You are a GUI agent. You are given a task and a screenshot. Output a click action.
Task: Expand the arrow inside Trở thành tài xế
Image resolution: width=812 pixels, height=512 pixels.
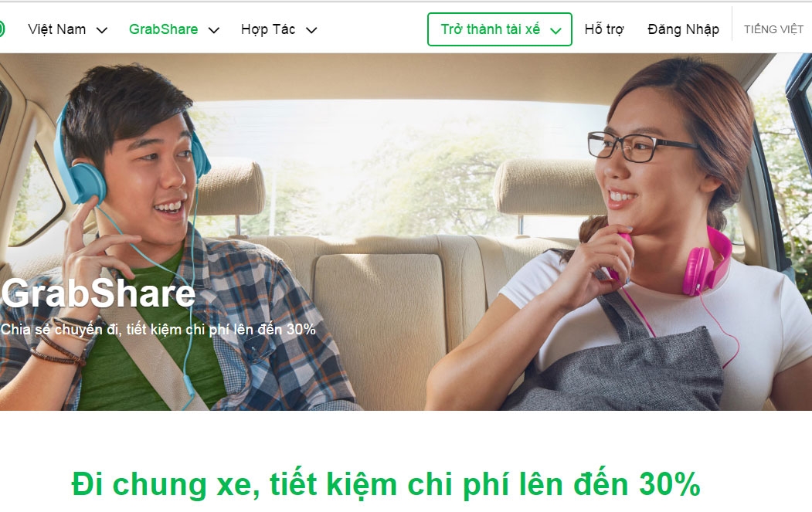pyautogui.click(x=555, y=31)
